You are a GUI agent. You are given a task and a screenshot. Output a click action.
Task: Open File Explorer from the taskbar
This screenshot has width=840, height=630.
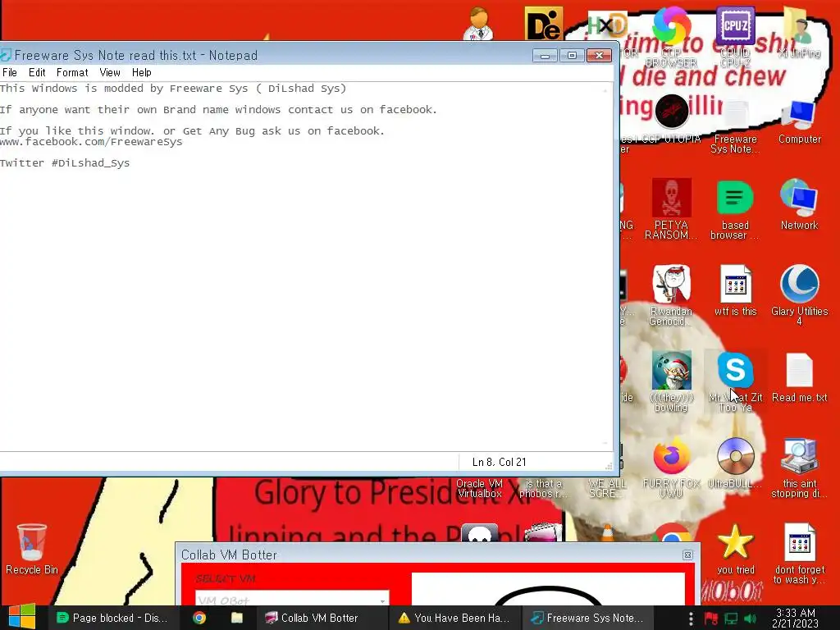[x=237, y=618]
